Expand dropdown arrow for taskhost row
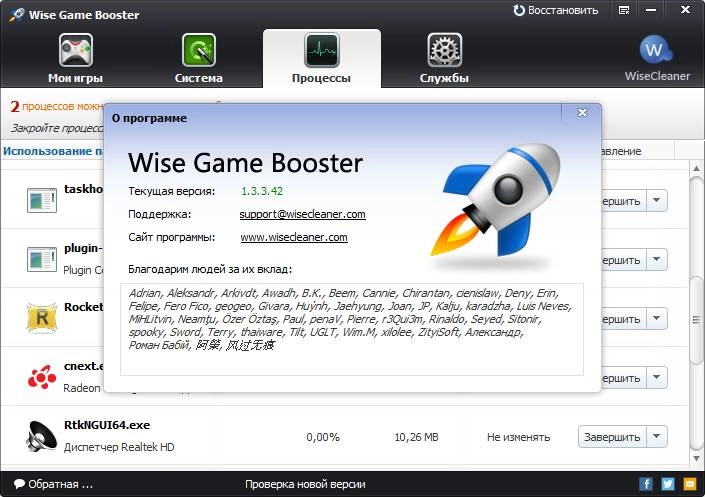 (x=656, y=201)
